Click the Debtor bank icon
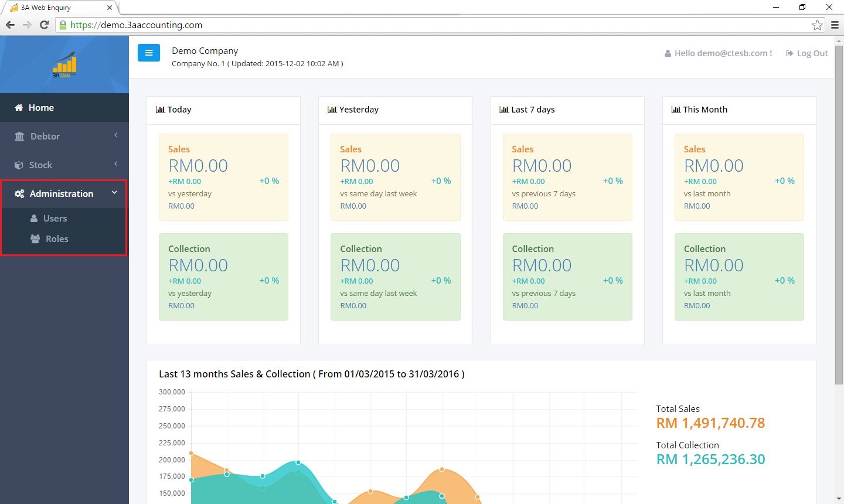Viewport: 844px width, 504px height. pos(19,137)
